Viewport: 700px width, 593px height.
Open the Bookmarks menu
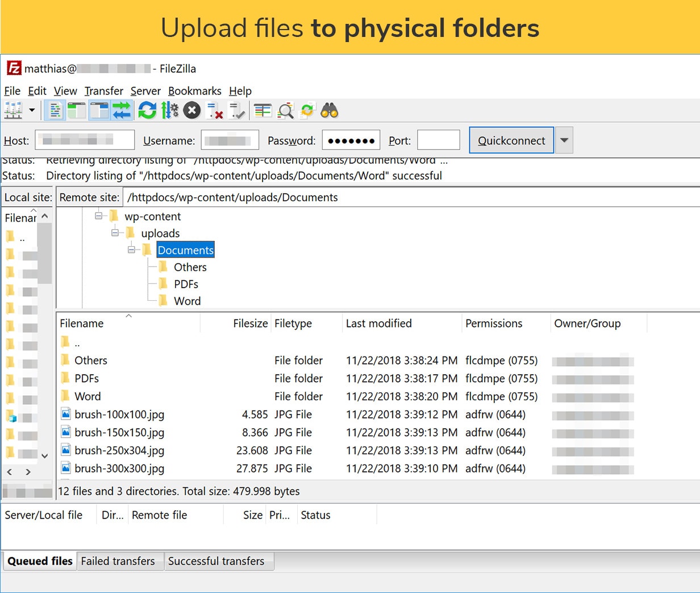[x=195, y=91]
